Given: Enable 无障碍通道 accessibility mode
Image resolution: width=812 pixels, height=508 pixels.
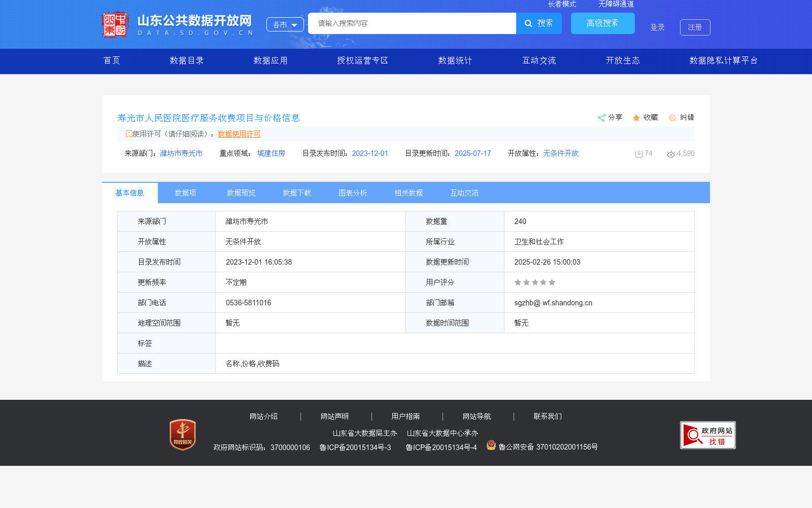Looking at the screenshot, I should coord(615,4).
